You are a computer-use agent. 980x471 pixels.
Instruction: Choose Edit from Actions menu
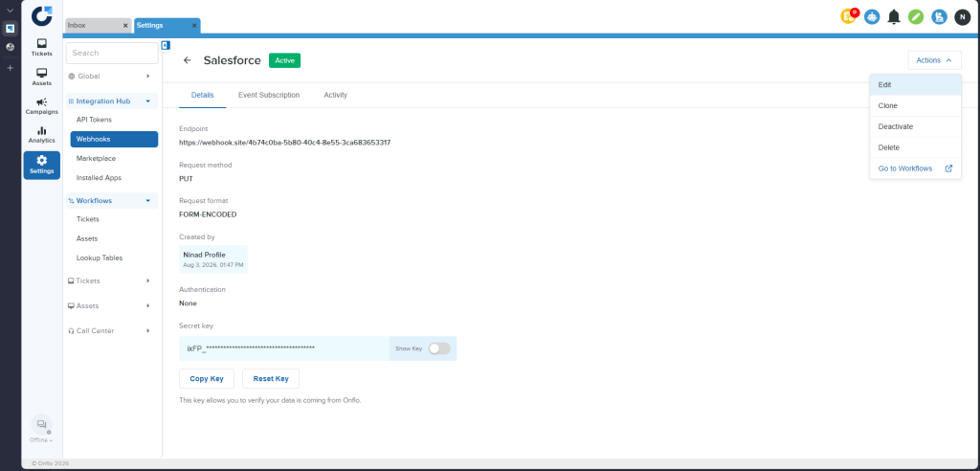click(916, 84)
